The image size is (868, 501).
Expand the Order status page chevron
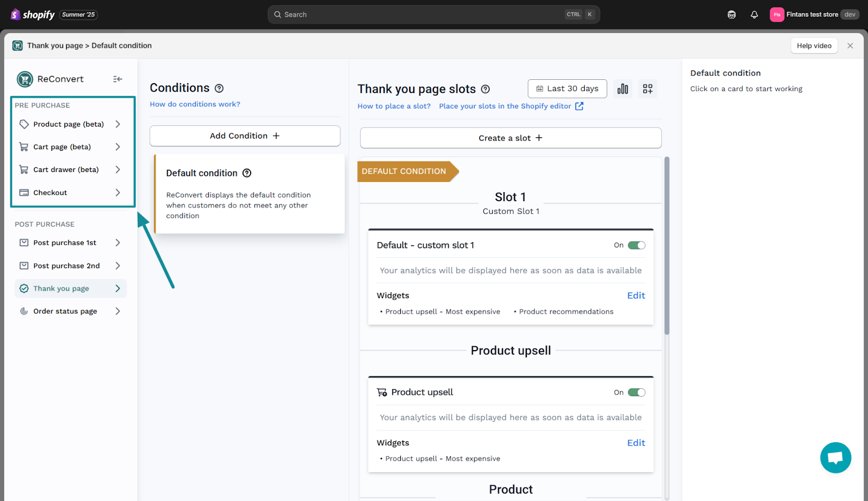[x=118, y=312]
